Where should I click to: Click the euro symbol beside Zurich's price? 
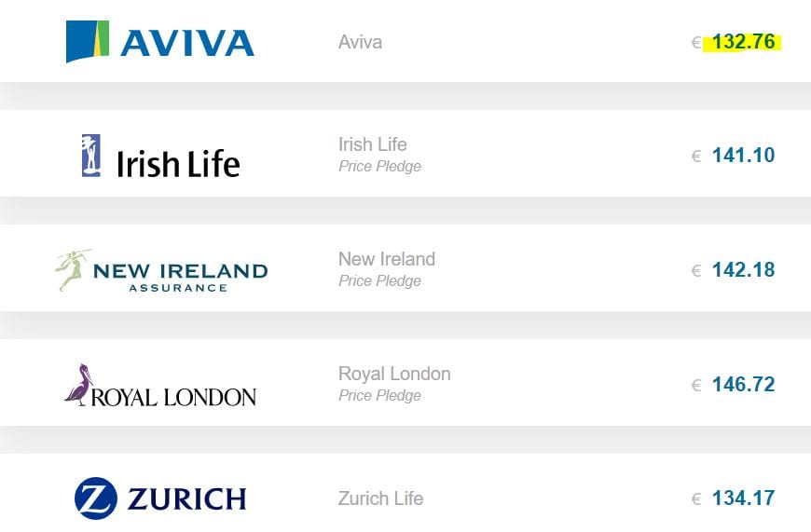pyautogui.click(x=695, y=499)
